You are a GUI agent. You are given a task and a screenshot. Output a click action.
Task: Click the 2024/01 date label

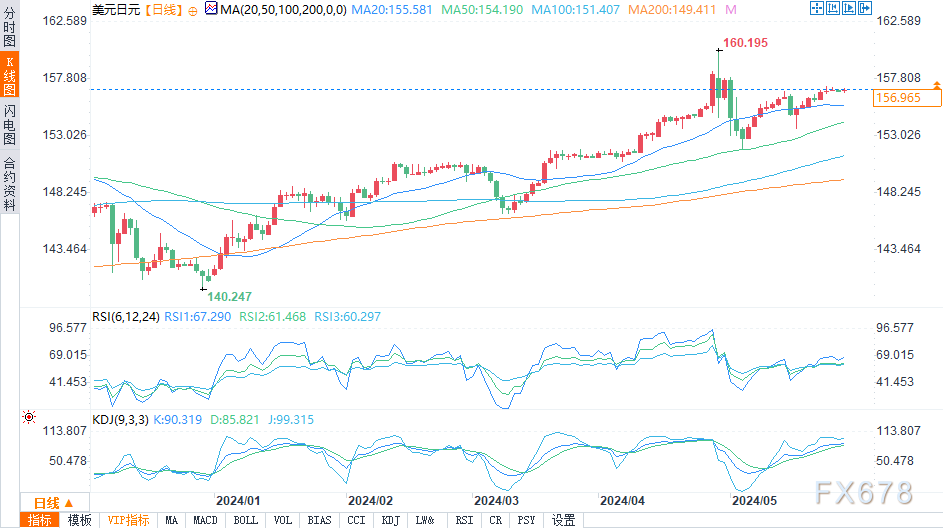click(238, 500)
